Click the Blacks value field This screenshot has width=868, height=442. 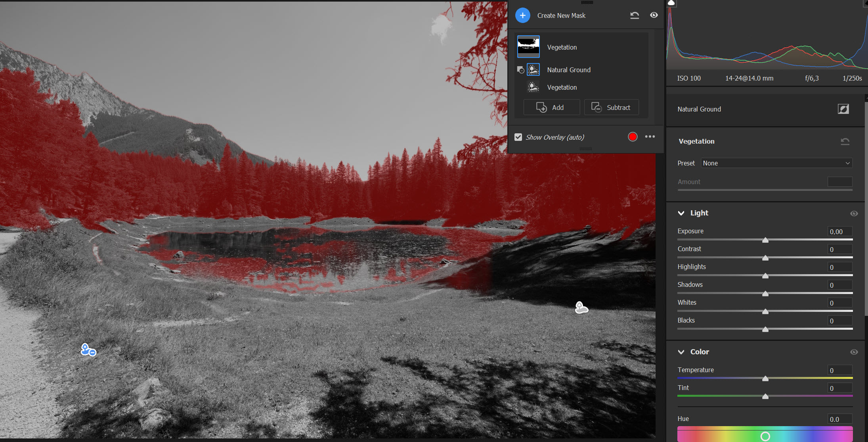pyautogui.click(x=839, y=321)
